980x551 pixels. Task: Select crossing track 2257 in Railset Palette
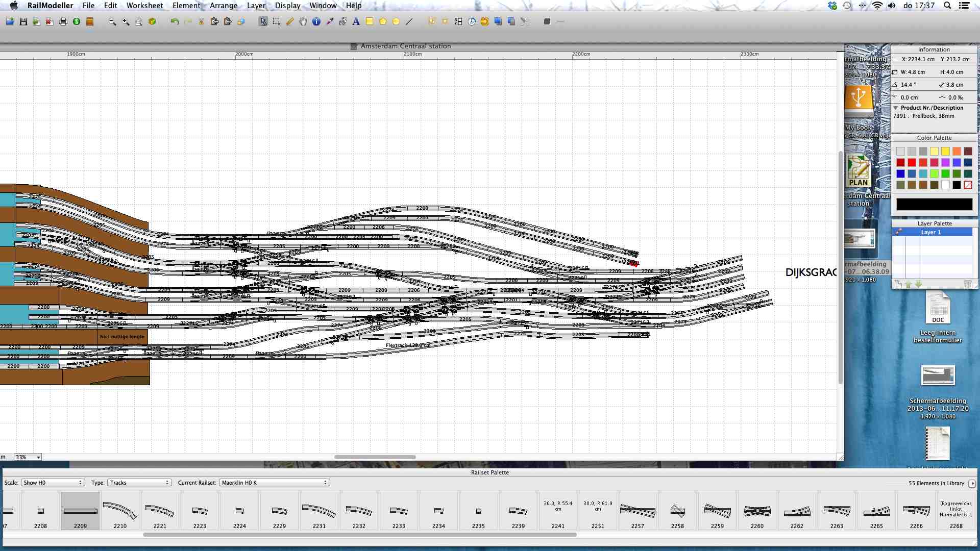coord(638,511)
